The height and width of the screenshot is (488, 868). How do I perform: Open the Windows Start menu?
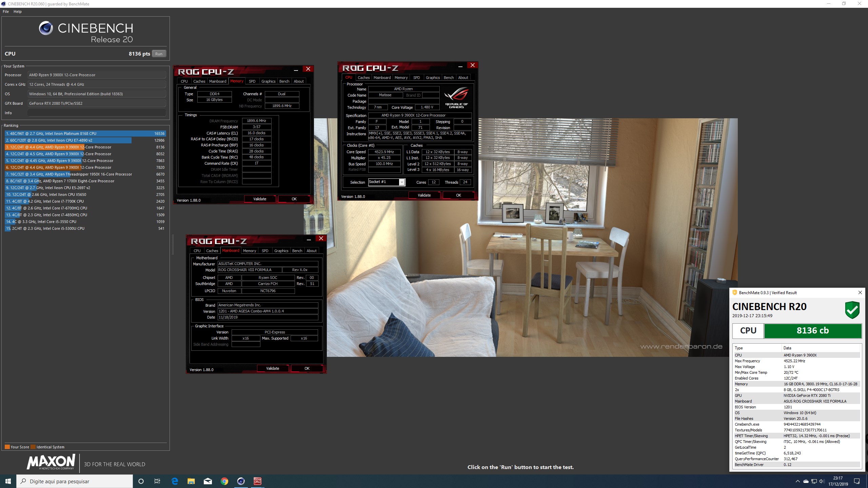point(8,481)
